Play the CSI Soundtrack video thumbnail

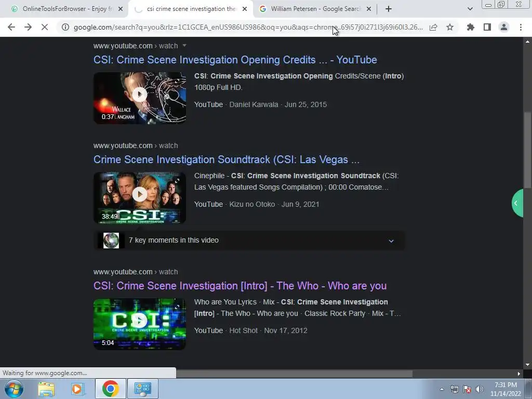139,197
